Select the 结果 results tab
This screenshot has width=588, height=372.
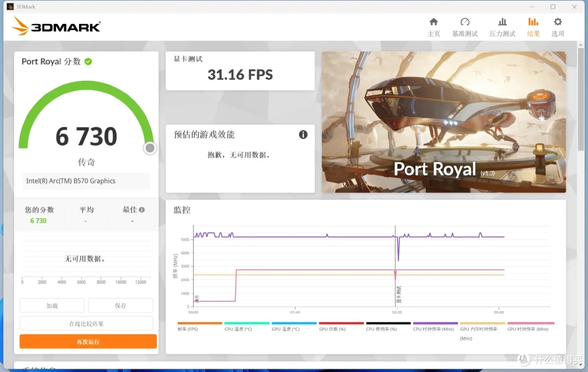point(533,27)
